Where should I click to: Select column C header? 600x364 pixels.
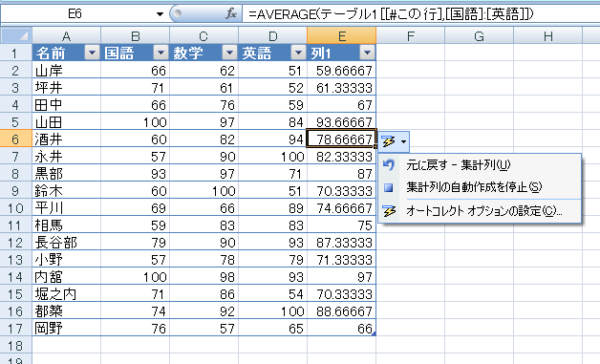pyautogui.click(x=204, y=36)
